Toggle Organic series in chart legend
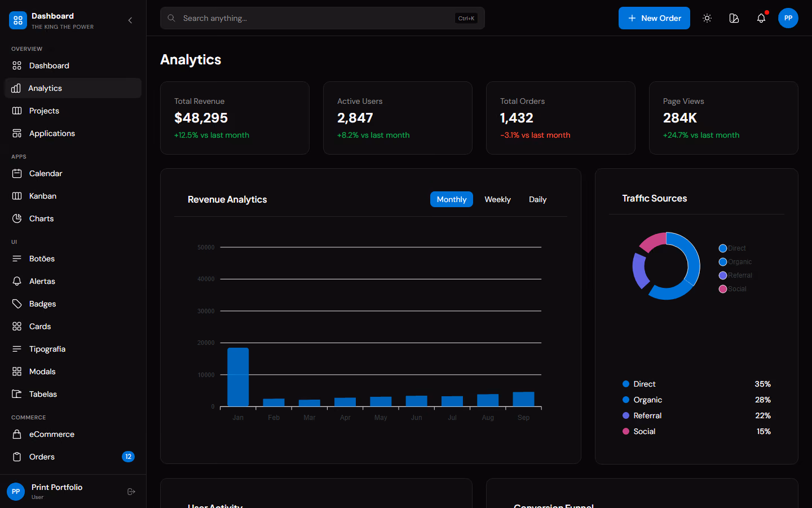 coord(735,262)
